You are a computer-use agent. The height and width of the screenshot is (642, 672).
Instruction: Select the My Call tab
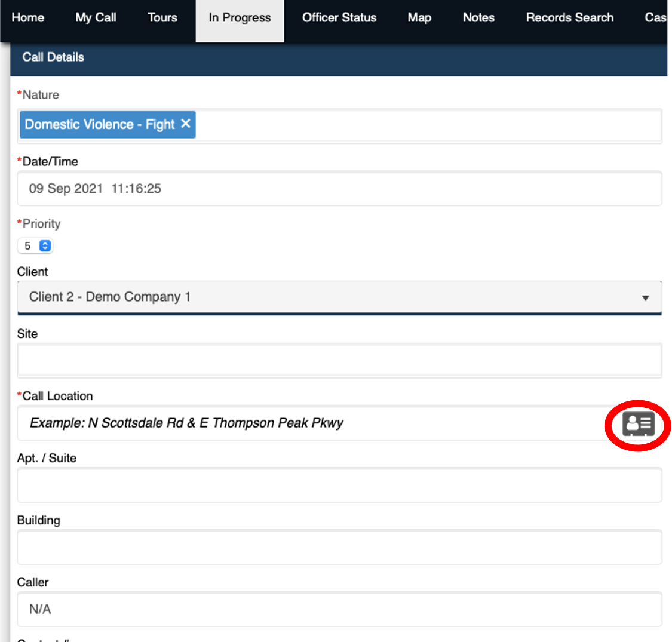coord(95,17)
